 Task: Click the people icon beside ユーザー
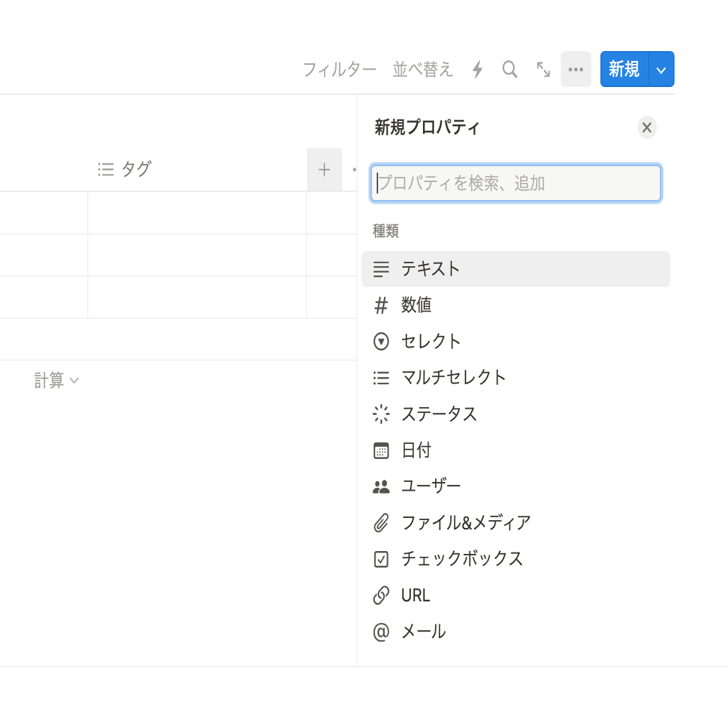pos(381,486)
